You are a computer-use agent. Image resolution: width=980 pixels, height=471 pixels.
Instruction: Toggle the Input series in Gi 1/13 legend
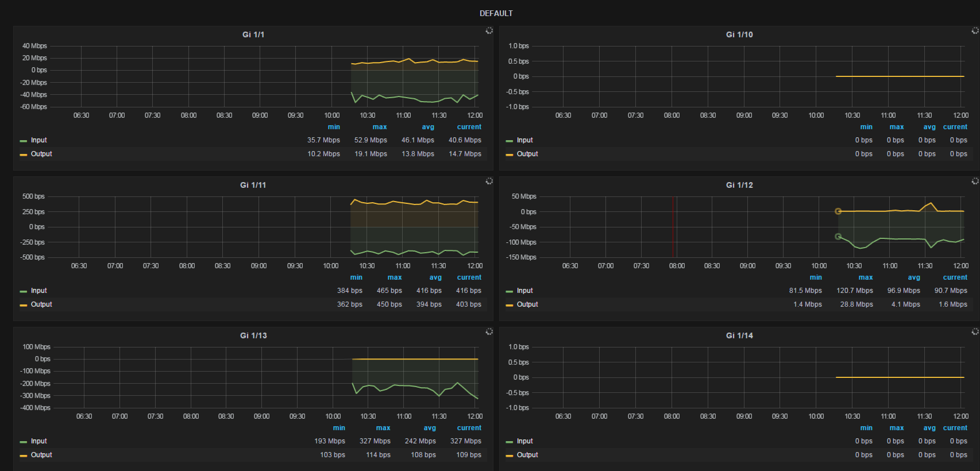(x=38, y=441)
